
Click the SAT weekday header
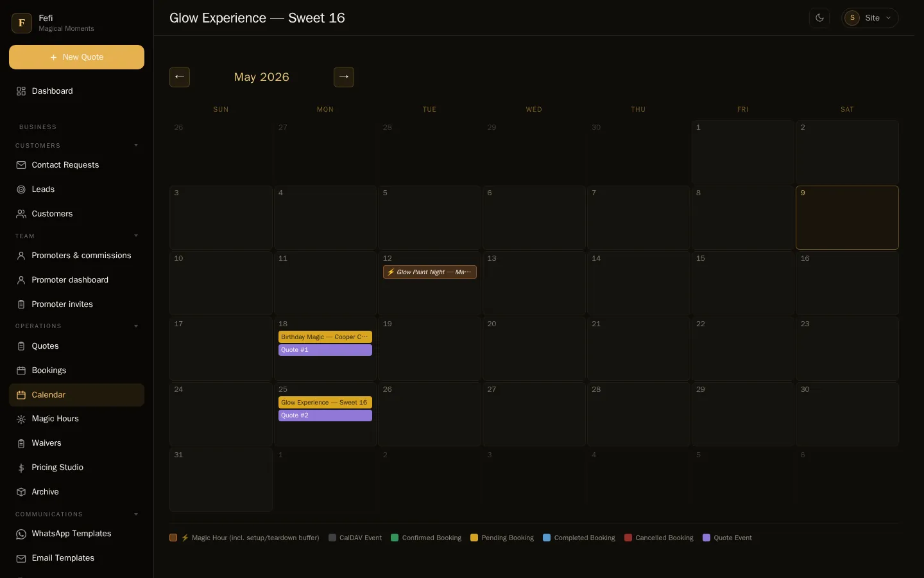[x=847, y=110]
